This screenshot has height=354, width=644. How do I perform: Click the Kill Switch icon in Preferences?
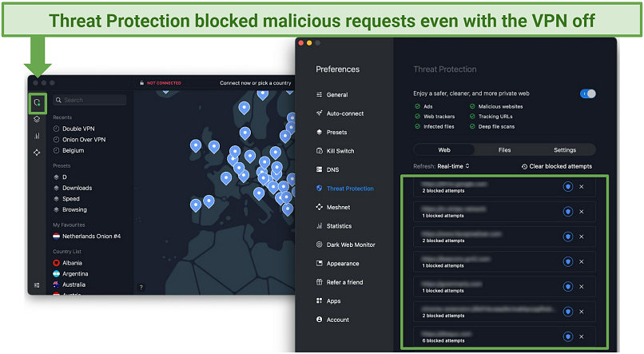pos(319,151)
